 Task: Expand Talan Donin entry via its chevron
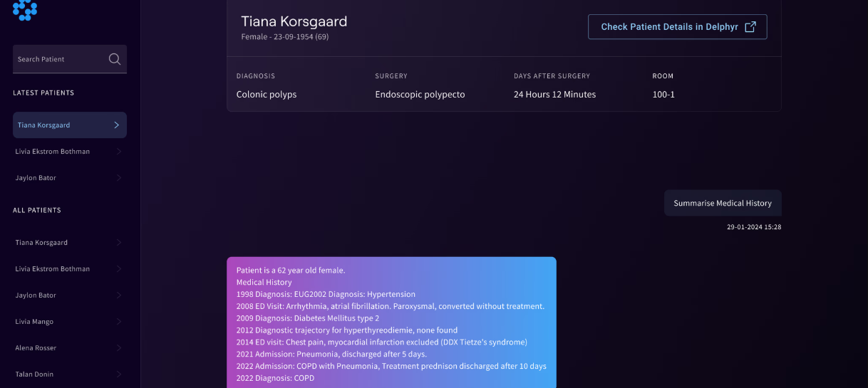point(118,374)
